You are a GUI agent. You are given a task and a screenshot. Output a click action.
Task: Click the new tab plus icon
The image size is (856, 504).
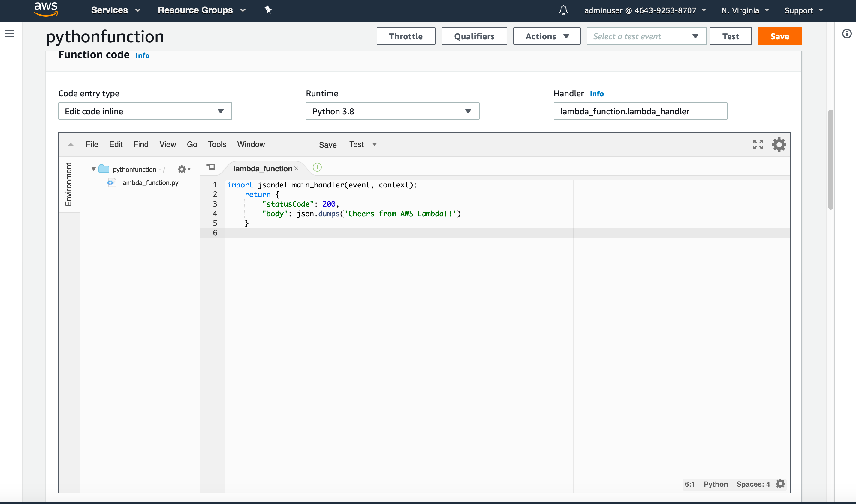tap(317, 167)
